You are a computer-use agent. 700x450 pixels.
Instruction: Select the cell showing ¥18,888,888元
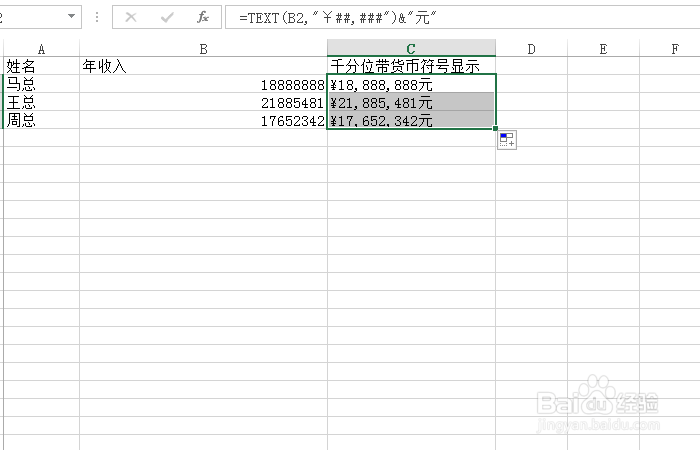411,84
